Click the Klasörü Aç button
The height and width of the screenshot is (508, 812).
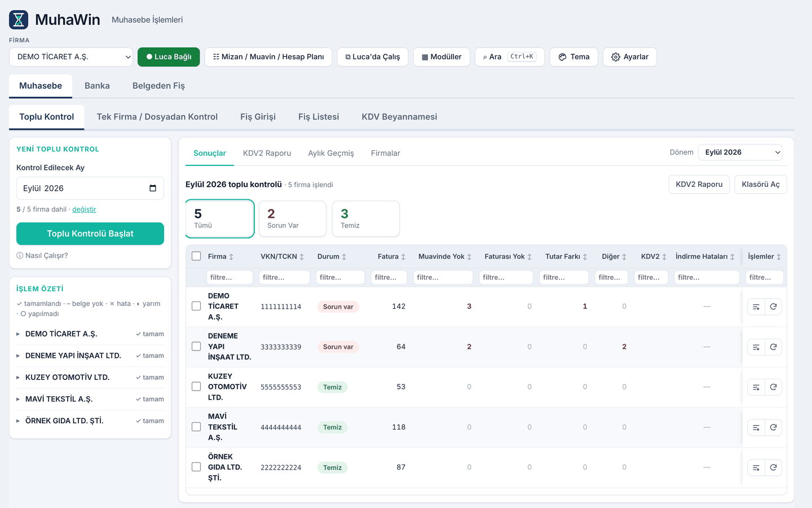(x=761, y=185)
